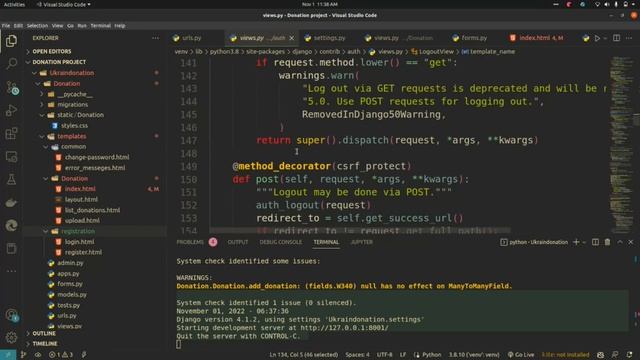
Task: Switch to the urls.py editor tab
Action: [x=192, y=38]
